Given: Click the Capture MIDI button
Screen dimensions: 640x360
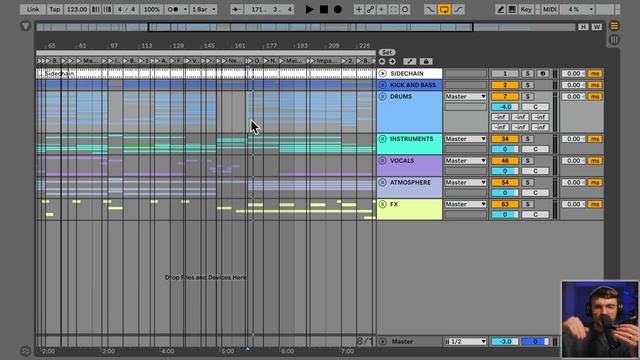Looking at the screenshot, I should pyautogui.click(x=393, y=9).
